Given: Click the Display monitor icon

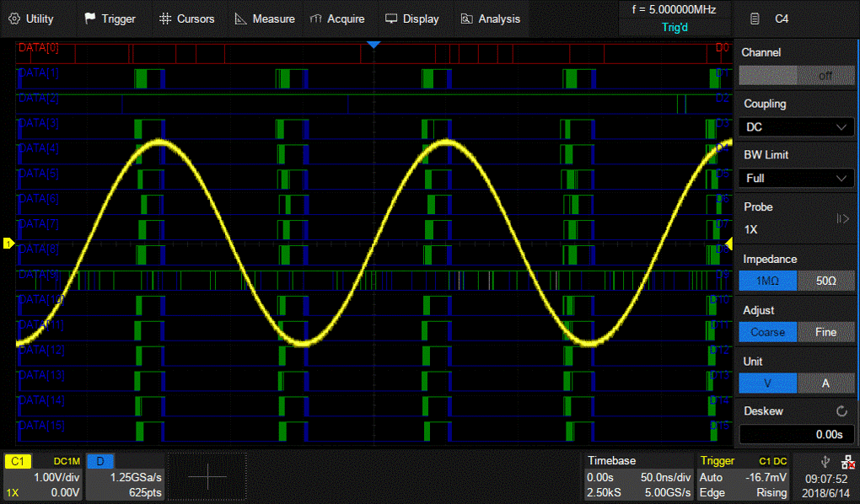Looking at the screenshot, I should [391, 19].
